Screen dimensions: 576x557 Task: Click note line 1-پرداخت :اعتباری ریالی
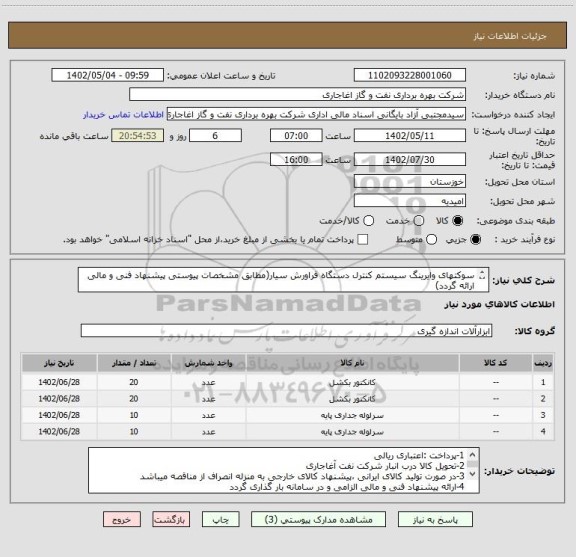click(x=419, y=456)
